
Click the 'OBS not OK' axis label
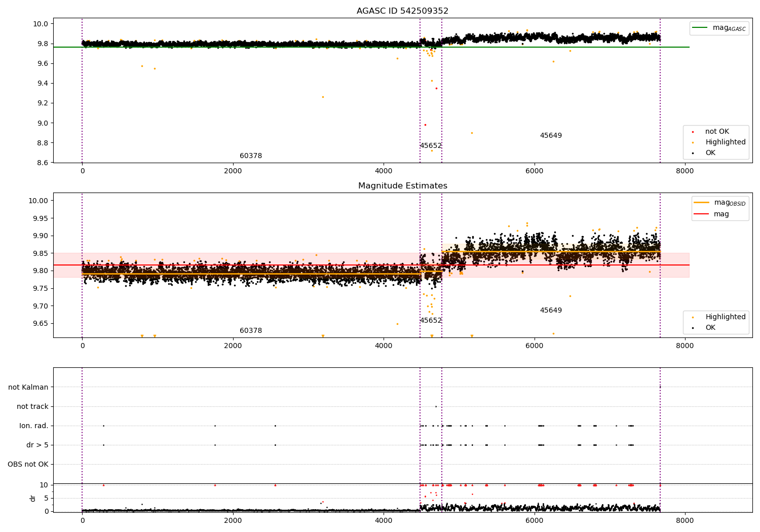(x=28, y=465)
